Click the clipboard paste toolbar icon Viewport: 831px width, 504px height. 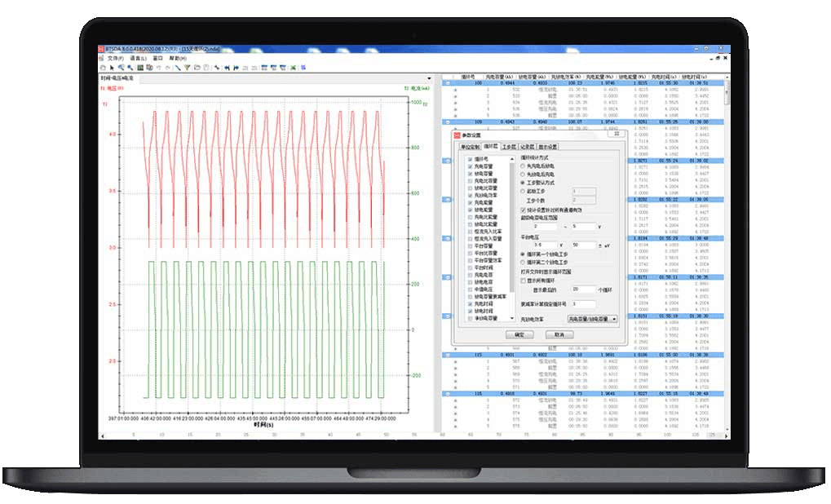[206, 68]
